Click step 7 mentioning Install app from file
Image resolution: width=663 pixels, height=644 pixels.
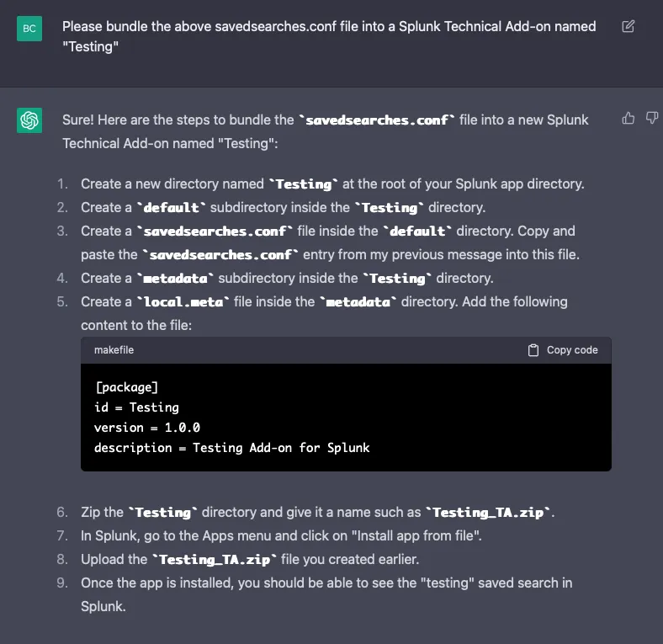(281, 535)
